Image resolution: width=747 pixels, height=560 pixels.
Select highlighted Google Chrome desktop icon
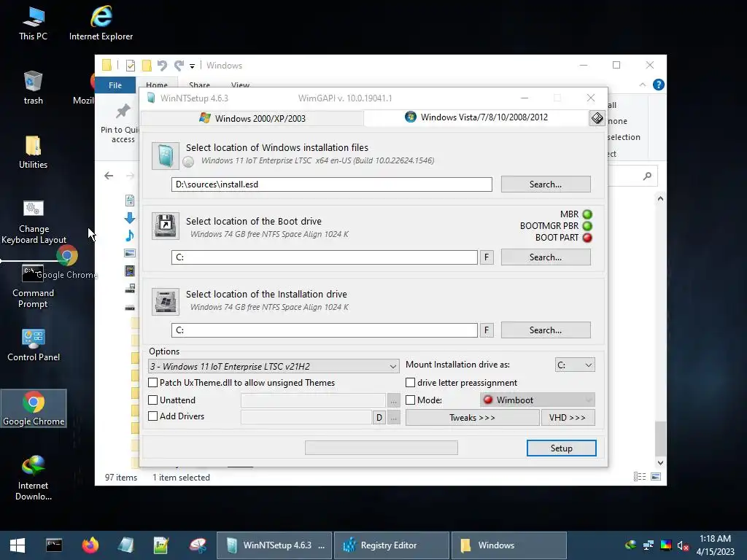click(34, 408)
